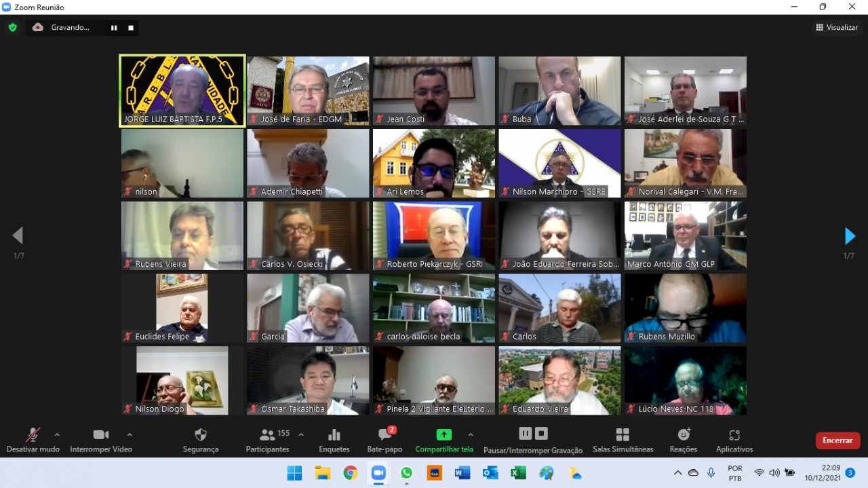The image size is (868, 488).
Task: Open the Aplicativos icon
Action: click(x=734, y=435)
